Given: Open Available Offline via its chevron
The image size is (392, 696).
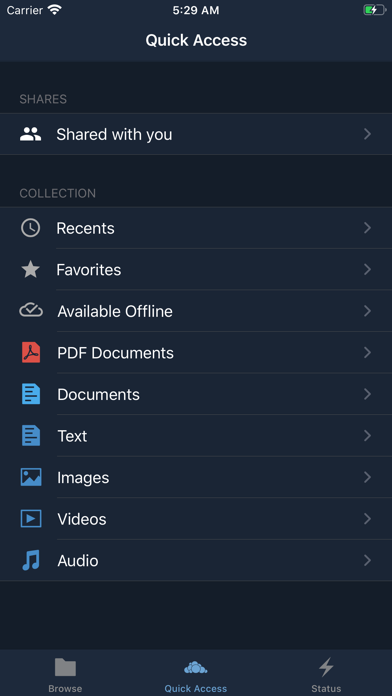Looking at the screenshot, I should click(368, 311).
